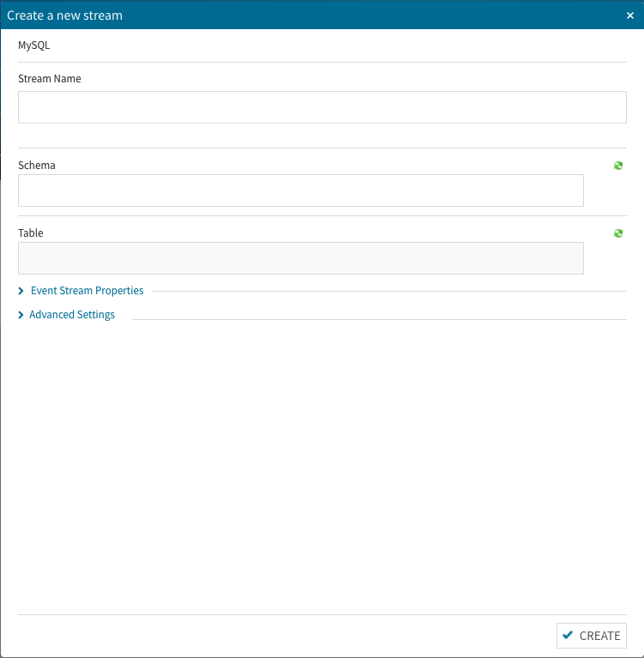Click the Table label

coord(31,232)
